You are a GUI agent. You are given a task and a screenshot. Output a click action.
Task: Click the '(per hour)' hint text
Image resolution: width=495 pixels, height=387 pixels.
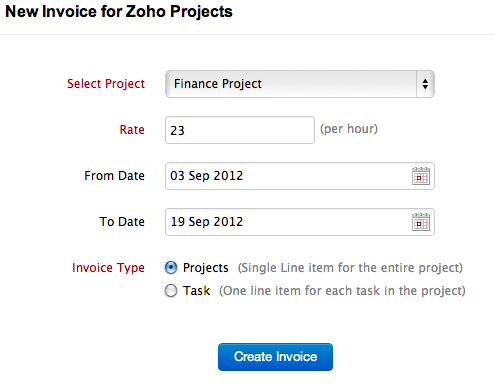pos(349,129)
